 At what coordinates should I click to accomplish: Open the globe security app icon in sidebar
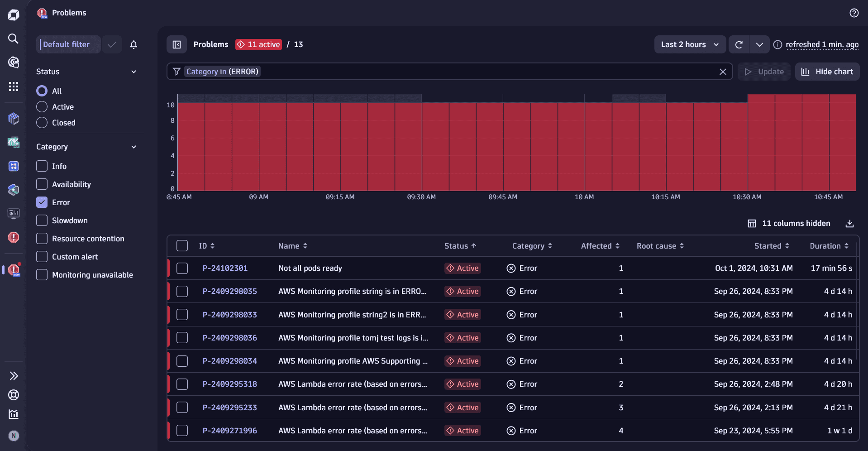(14, 190)
